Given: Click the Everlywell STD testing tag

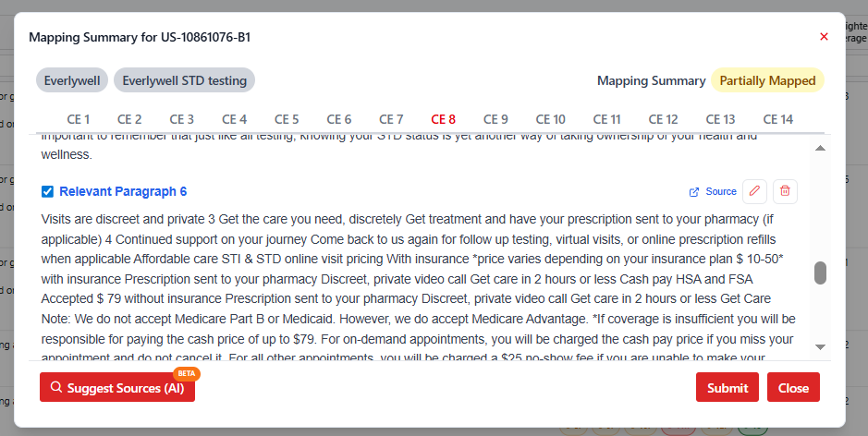Looking at the screenshot, I should click(184, 80).
